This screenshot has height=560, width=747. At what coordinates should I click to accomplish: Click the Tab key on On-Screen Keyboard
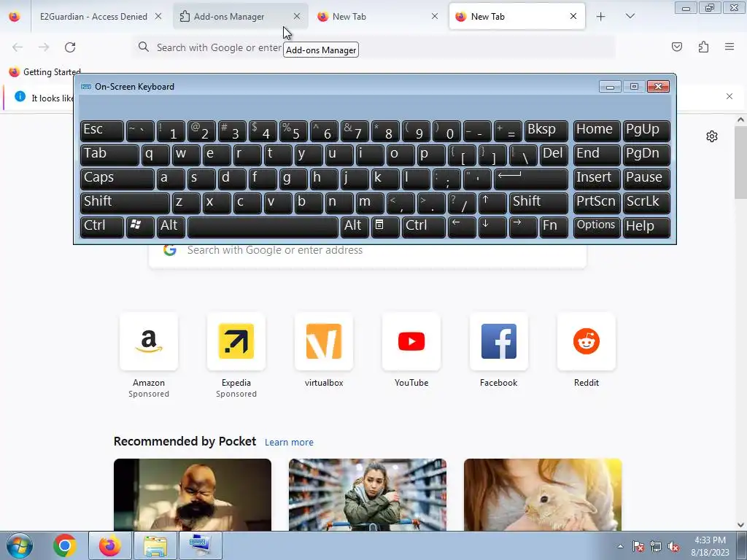tap(109, 155)
